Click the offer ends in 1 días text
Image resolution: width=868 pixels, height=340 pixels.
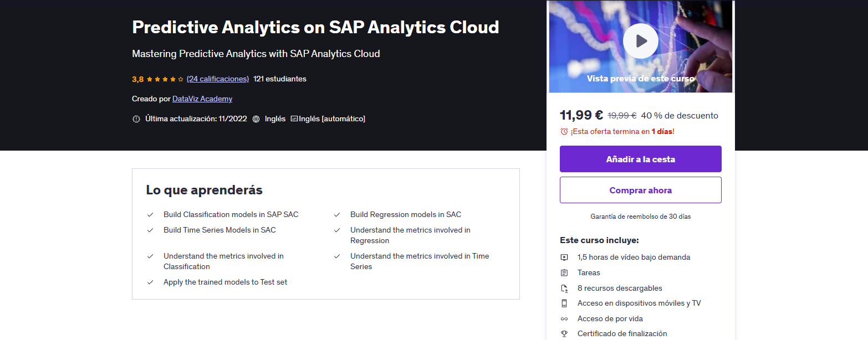click(622, 131)
